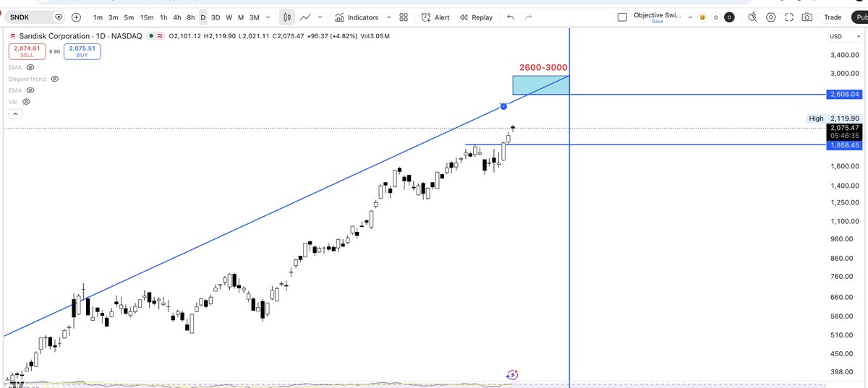Click the 2,075.51 BUY button
The height and width of the screenshot is (388, 868).
[81, 51]
